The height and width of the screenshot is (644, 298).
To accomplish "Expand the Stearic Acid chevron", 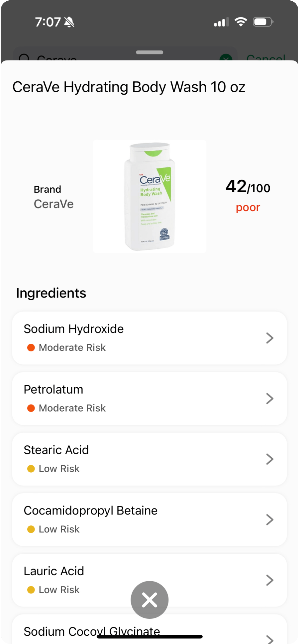I will tap(270, 459).
